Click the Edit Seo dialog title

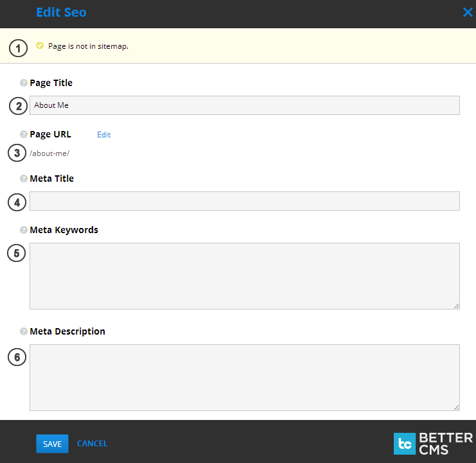coord(61,13)
